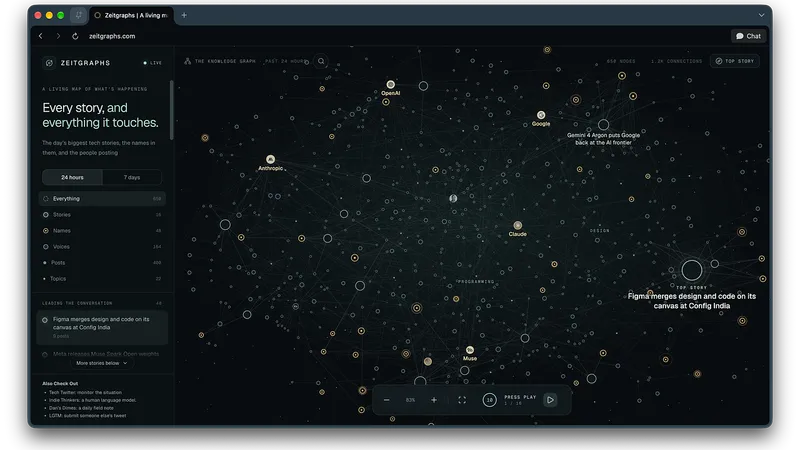800x450 pixels.
Task: Open Tech Twitter: monitor the situation link
Action: point(85,392)
